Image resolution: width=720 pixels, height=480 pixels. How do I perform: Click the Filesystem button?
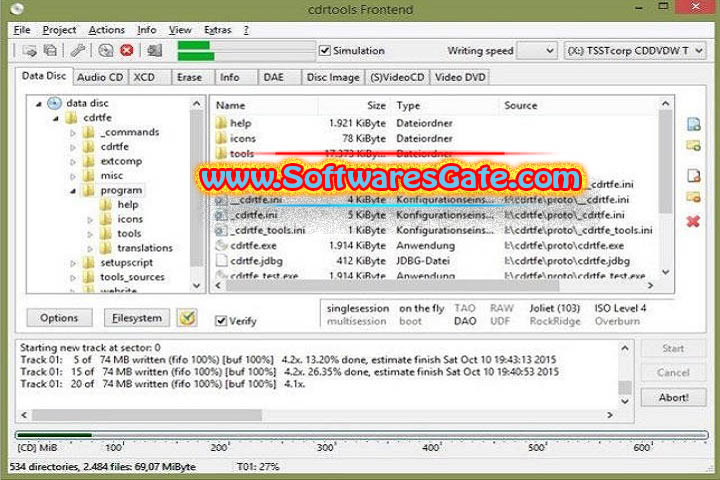(137, 318)
